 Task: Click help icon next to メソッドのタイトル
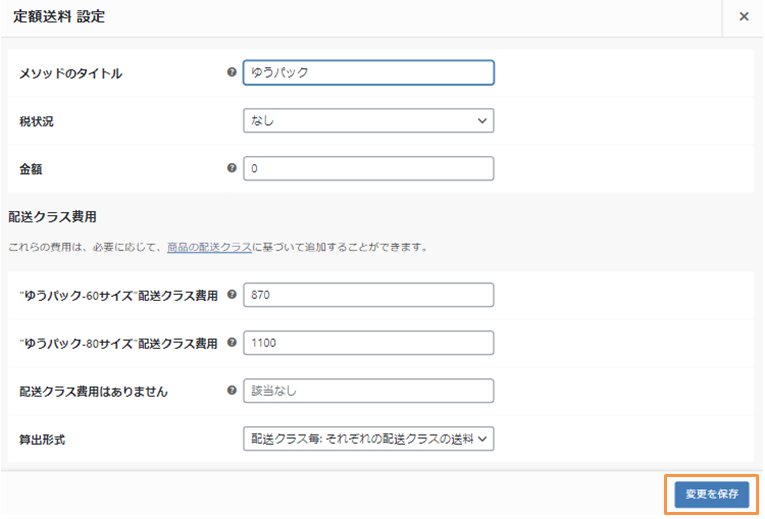click(232, 72)
